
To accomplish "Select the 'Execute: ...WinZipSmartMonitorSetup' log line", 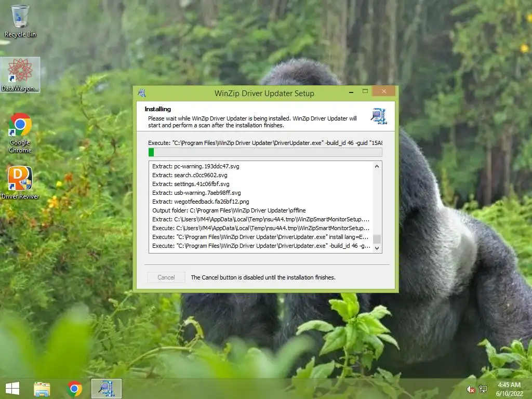I will pyautogui.click(x=261, y=228).
